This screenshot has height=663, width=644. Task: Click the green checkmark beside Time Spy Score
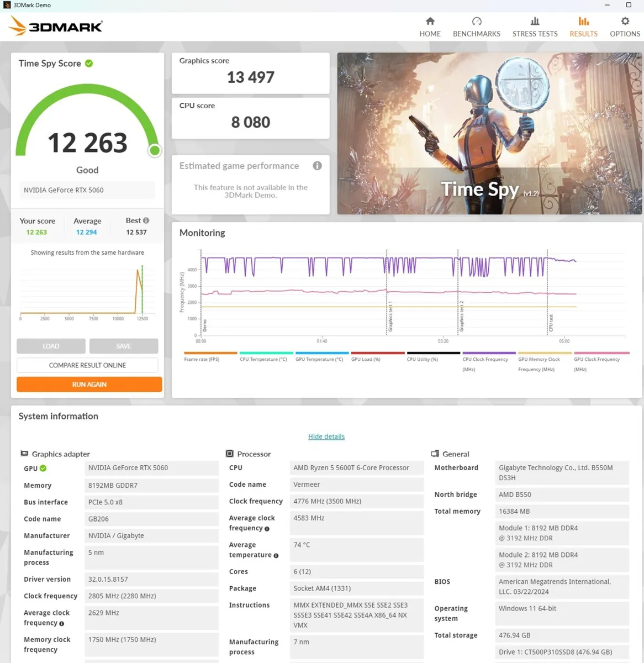point(89,63)
